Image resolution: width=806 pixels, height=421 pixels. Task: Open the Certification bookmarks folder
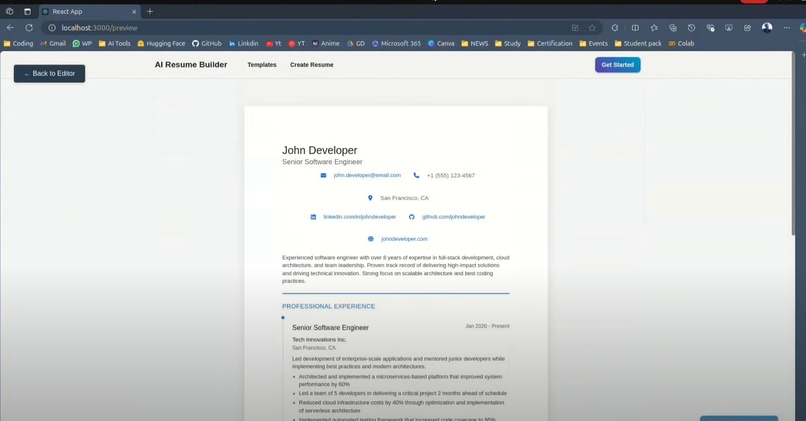point(550,44)
